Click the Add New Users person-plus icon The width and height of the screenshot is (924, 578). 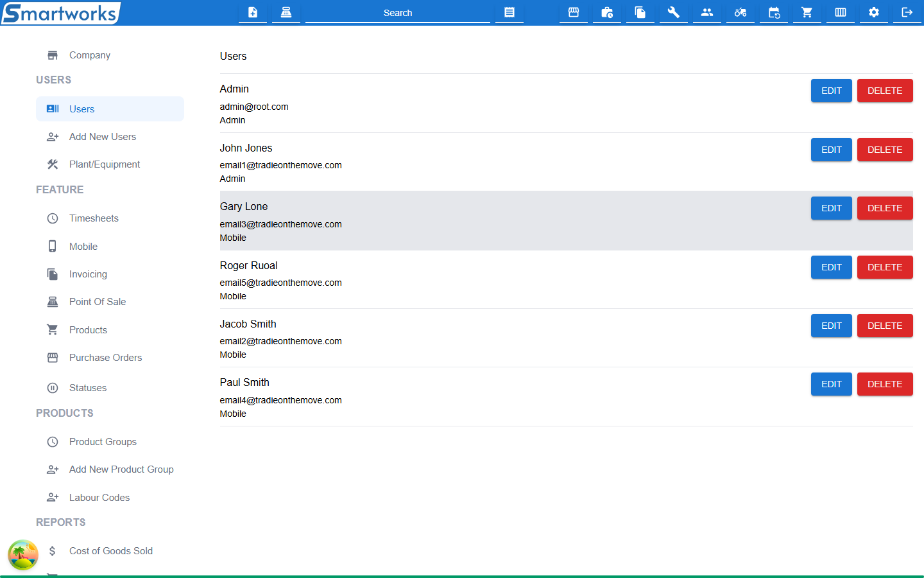tap(53, 137)
